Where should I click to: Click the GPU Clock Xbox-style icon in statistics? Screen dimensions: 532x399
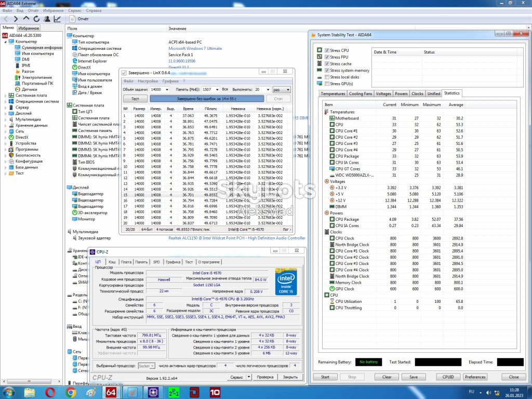click(332, 289)
